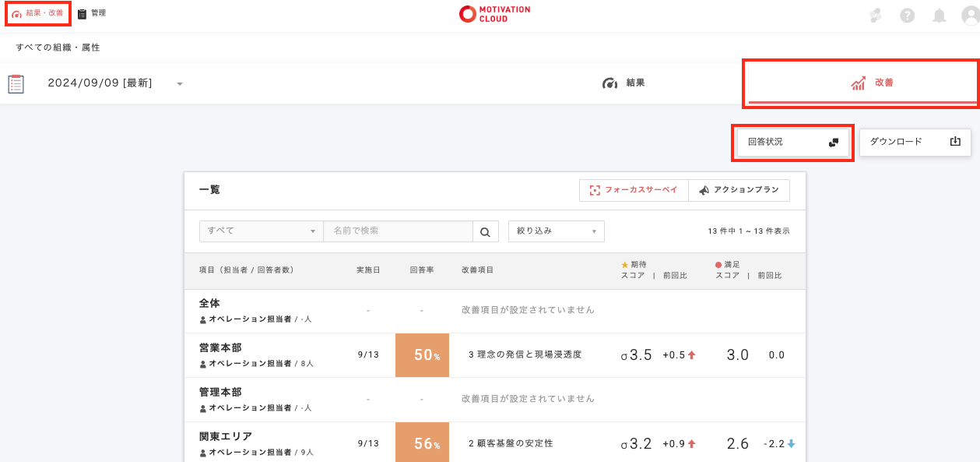Click the help question mark icon
Viewport: 980px width, 462px height.
pos(907,16)
